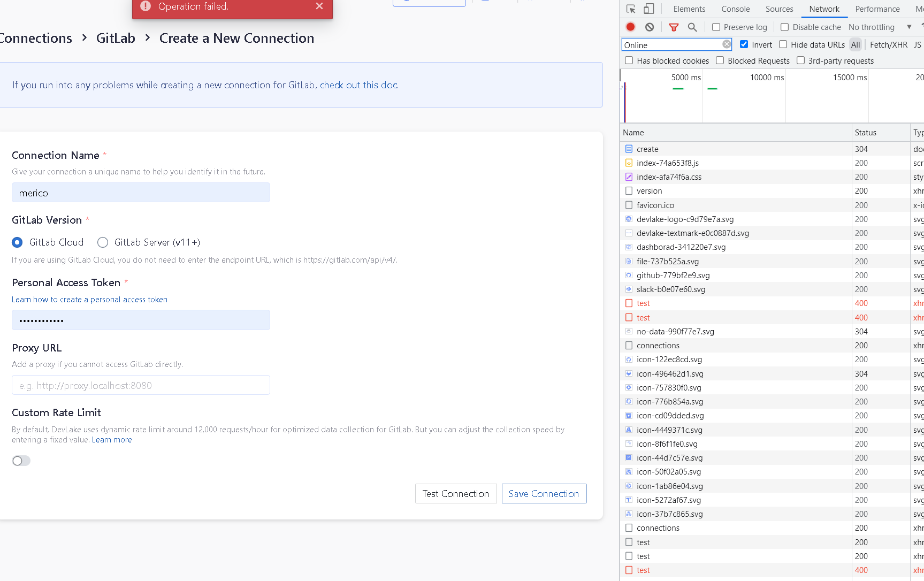Go to Connections breadcrumb
Viewport: 924px width, 581px height.
pyautogui.click(x=35, y=38)
